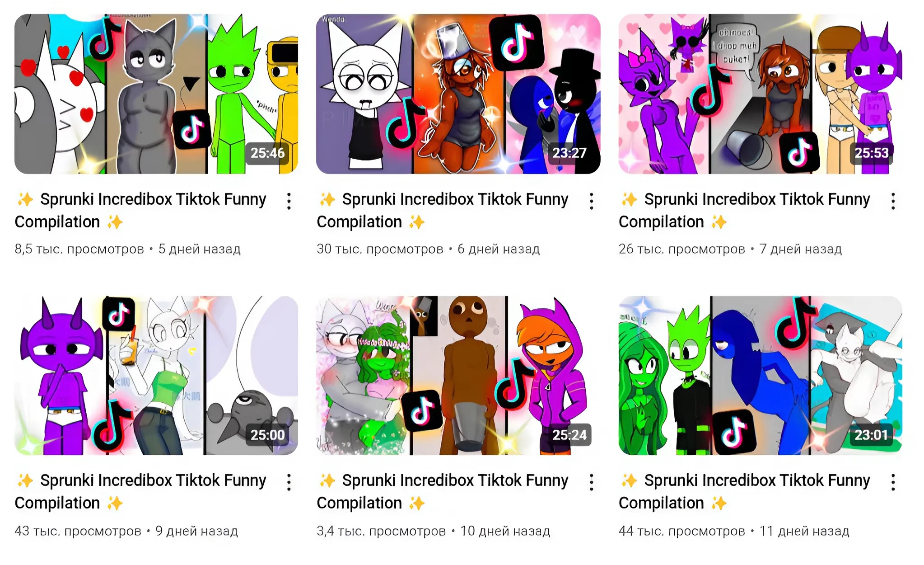Viewport: 924px width, 565px height.
Task: Open the video thumbnail with 25:46 duration
Action: click(156, 94)
